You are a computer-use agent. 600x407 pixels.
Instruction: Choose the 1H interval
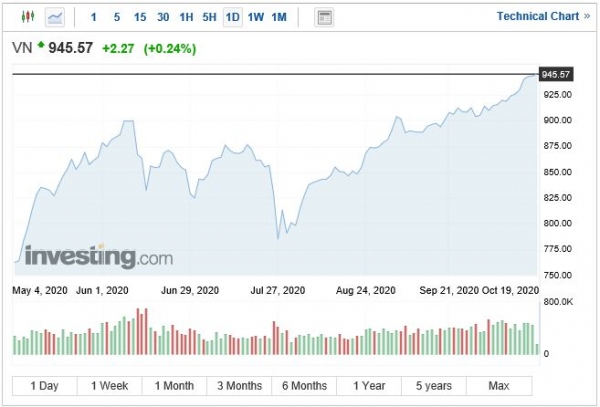186,17
